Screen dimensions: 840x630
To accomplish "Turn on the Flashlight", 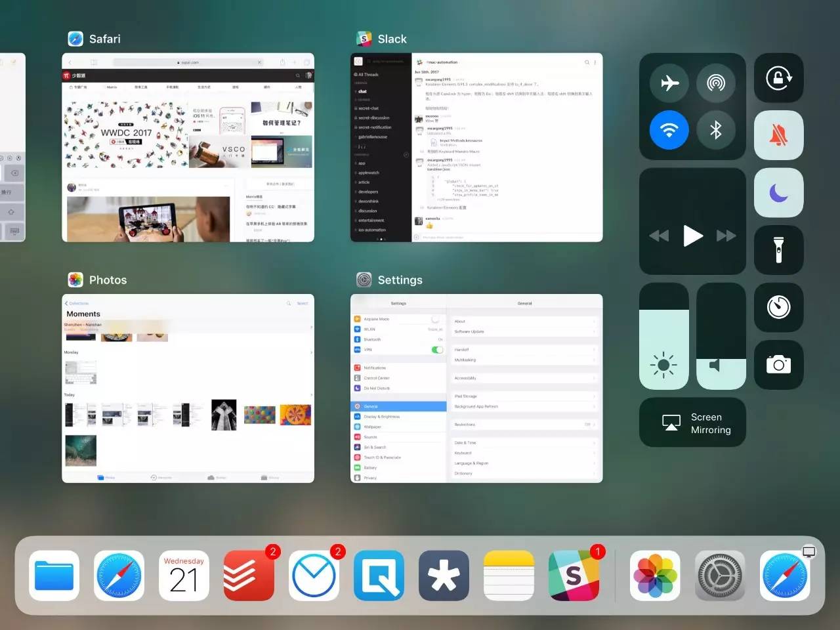I will pyautogui.click(x=779, y=250).
